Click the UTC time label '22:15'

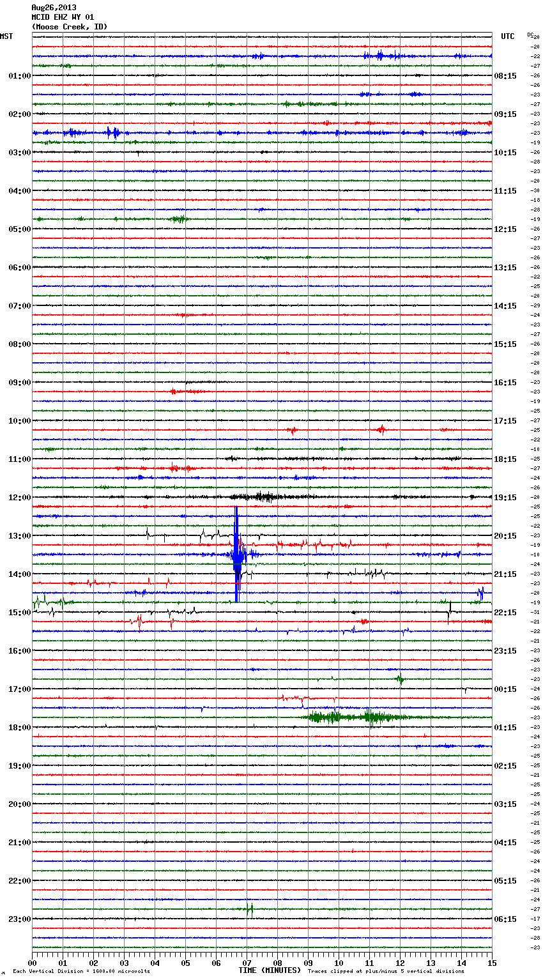pyautogui.click(x=505, y=612)
